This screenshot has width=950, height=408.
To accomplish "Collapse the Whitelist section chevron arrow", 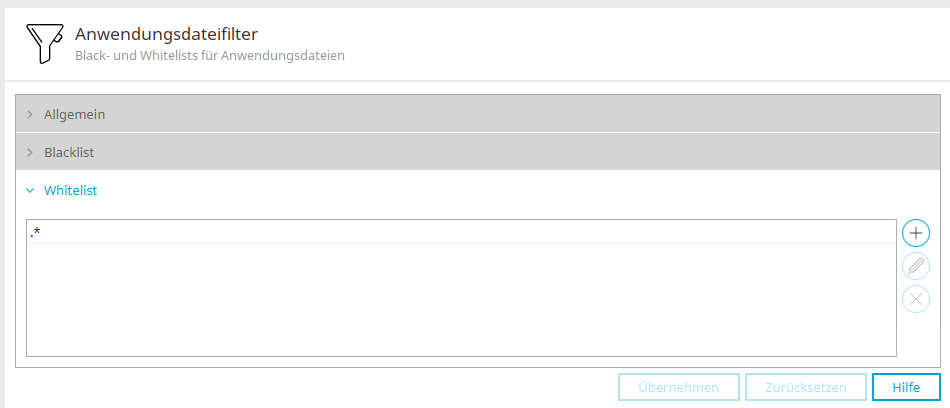I will (30, 190).
